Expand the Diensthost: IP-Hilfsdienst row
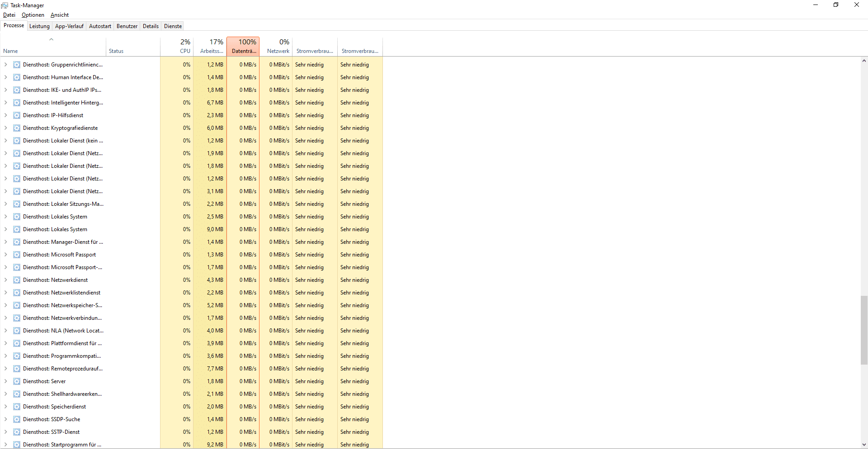This screenshot has width=868, height=451. [6, 115]
